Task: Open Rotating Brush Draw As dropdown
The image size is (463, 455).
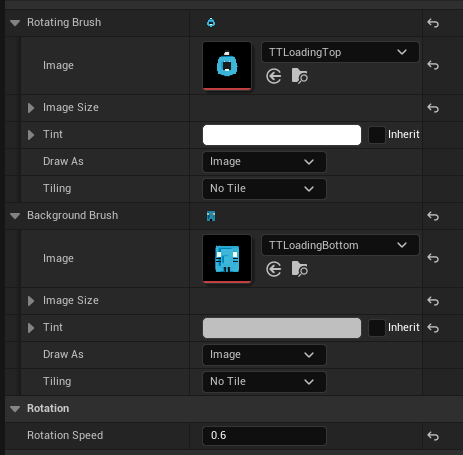Action: (264, 162)
